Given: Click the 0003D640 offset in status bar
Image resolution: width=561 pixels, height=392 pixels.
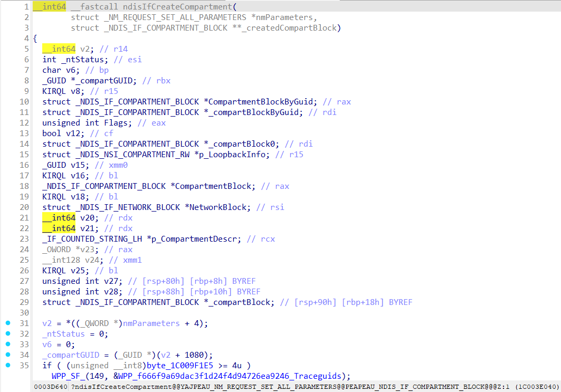Looking at the screenshot, I should pyautogui.click(x=51, y=387).
